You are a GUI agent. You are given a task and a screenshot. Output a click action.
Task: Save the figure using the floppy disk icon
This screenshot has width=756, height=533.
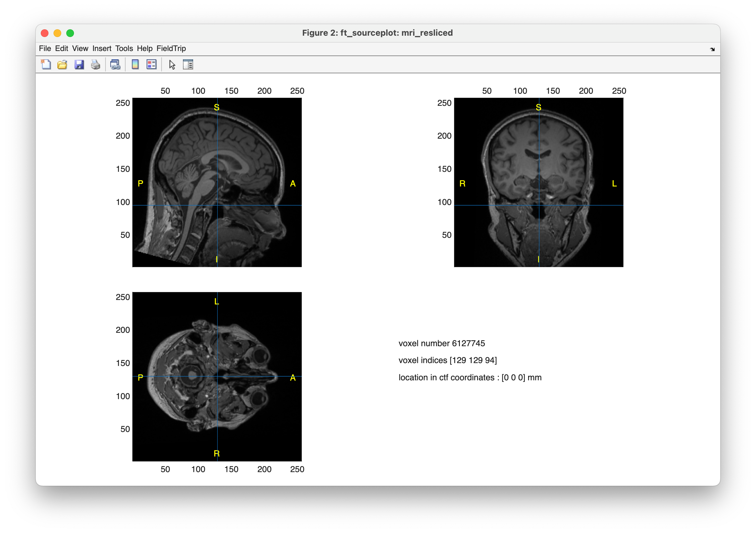tap(79, 65)
